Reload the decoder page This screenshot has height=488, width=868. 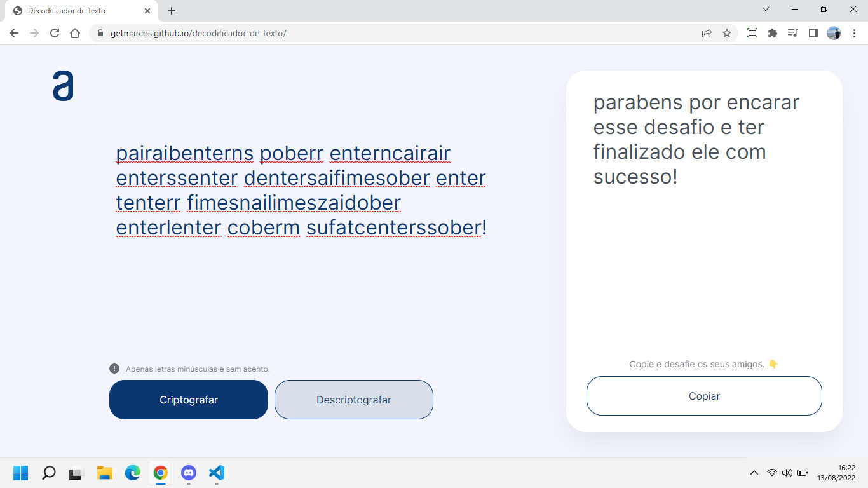coord(54,32)
